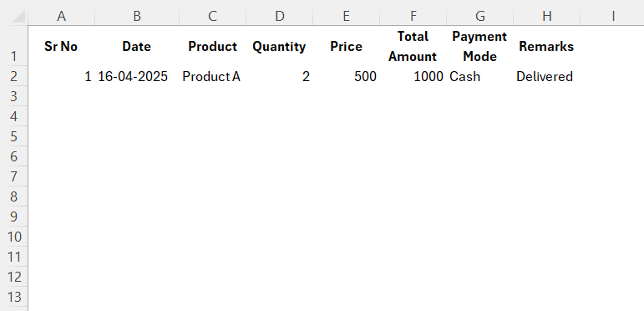Select column I header
Viewport: 644px width, 311px height.
(x=613, y=16)
